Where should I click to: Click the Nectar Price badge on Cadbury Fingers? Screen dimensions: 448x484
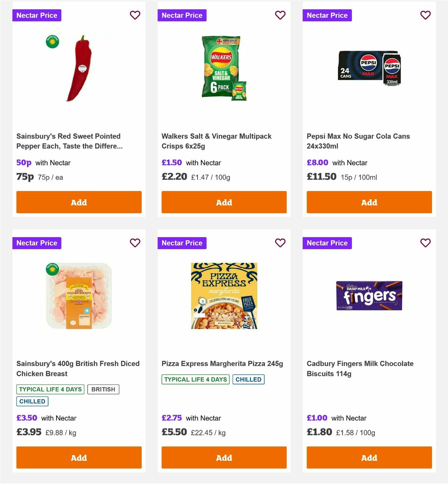(327, 243)
